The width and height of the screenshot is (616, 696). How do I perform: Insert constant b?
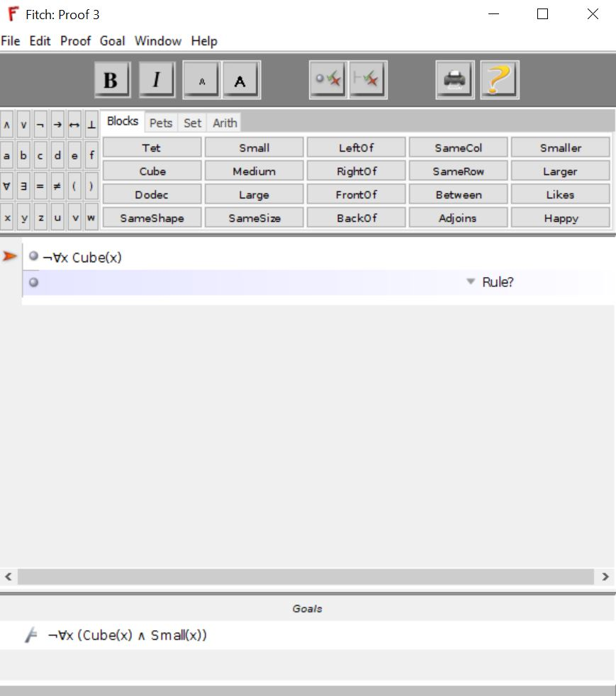click(23, 155)
